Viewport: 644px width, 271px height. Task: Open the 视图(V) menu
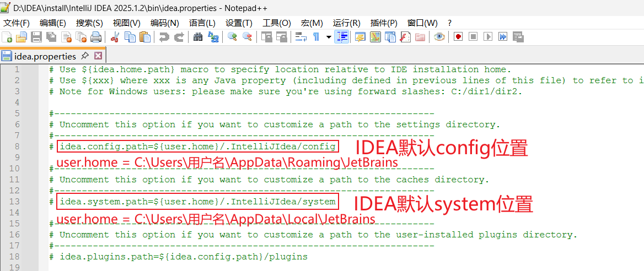tap(126, 23)
